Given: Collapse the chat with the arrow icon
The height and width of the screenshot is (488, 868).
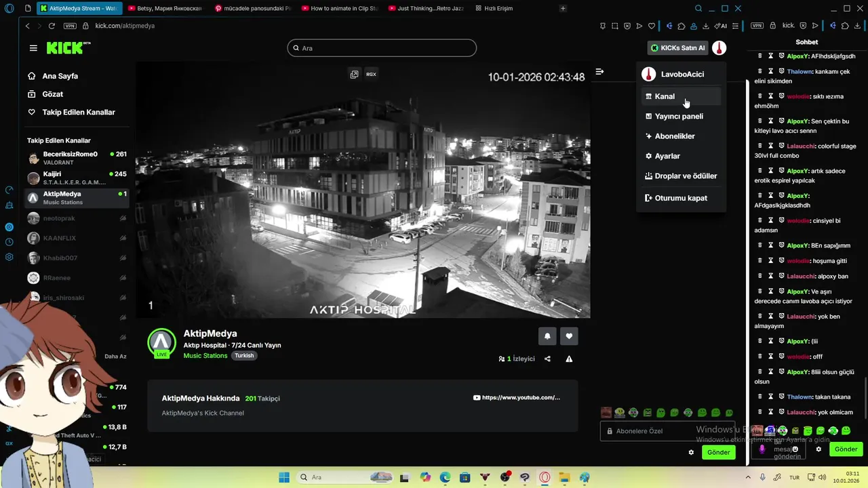Looking at the screenshot, I should tap(599, 71).
